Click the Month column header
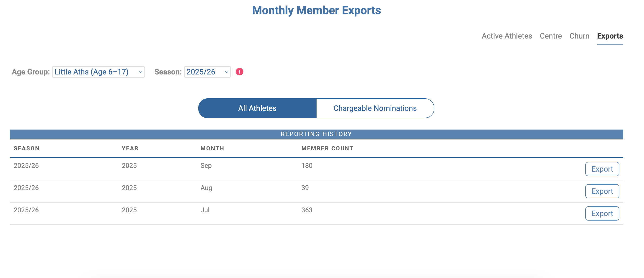The width and height of the screenshot is (644, 278). coord(212,148)
